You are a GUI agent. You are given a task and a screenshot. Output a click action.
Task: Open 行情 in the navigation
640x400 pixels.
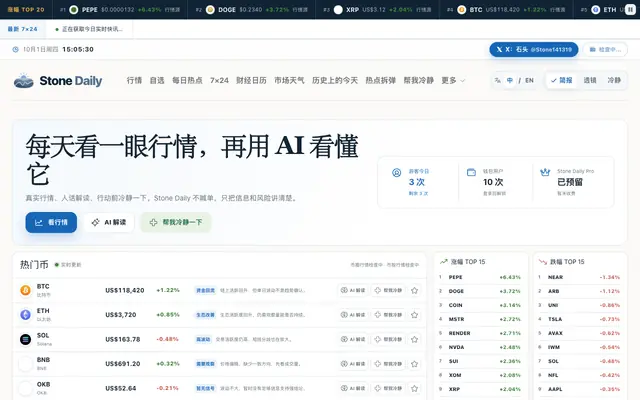point(134,80)
